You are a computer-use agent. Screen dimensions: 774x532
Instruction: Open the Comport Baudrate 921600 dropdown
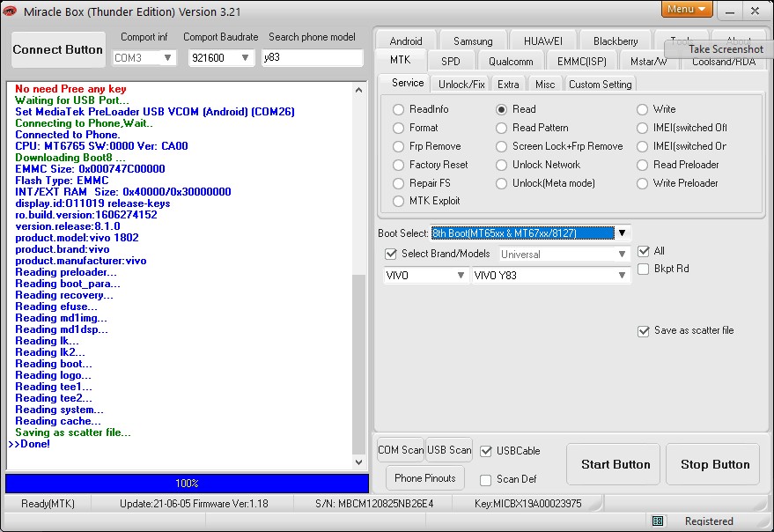[221, 58]
